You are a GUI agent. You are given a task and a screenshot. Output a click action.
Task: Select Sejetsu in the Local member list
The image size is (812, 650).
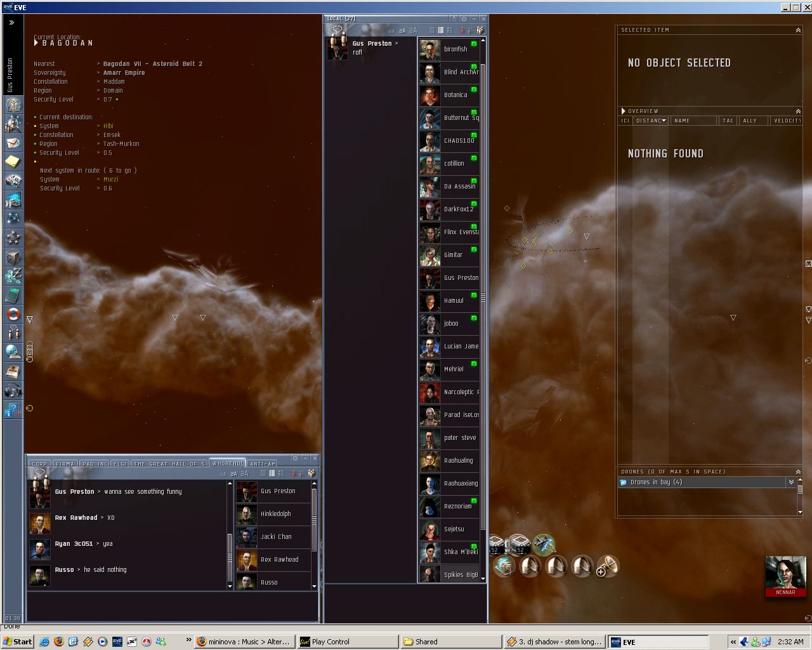(x=449, y=529)
